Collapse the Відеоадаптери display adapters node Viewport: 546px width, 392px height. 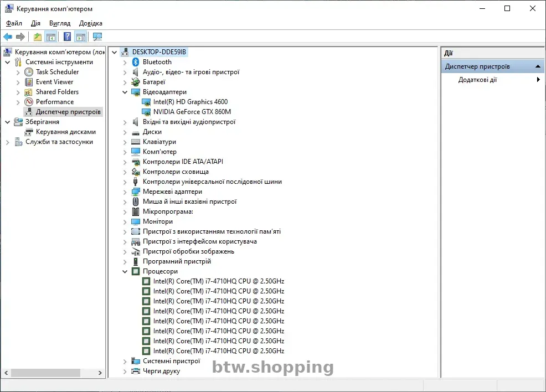click(x=125, y=92)
